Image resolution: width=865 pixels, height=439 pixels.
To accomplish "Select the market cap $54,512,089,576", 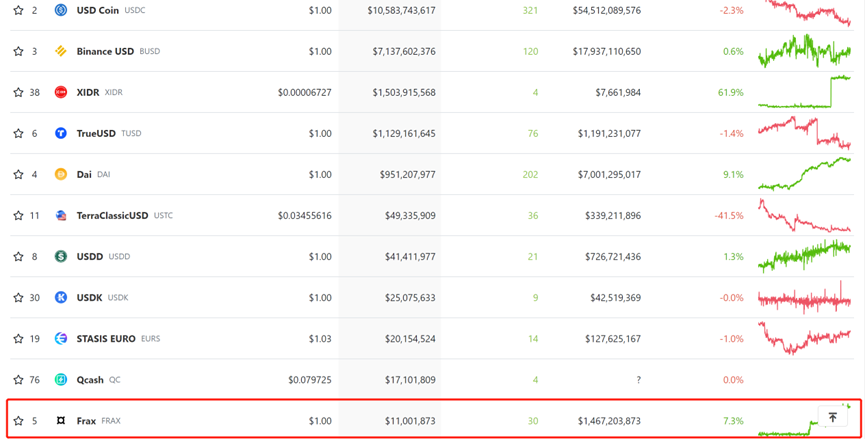I will [x=607, y=10].
